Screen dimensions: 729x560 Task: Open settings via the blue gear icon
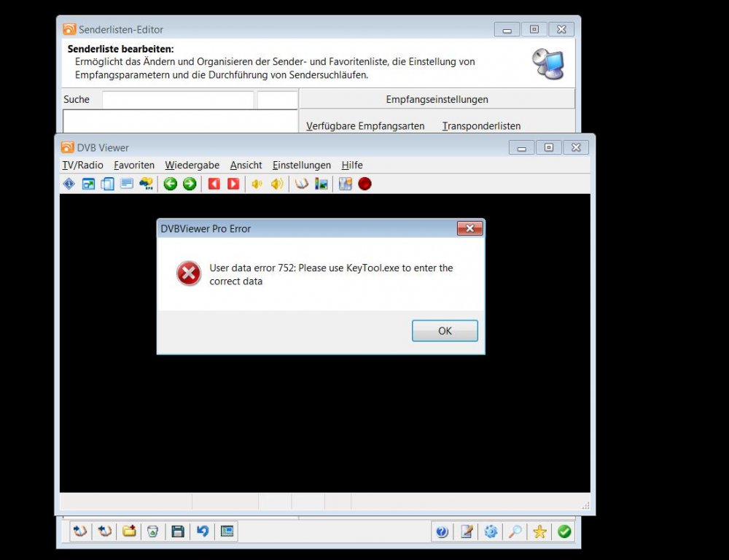coord(491,532)
